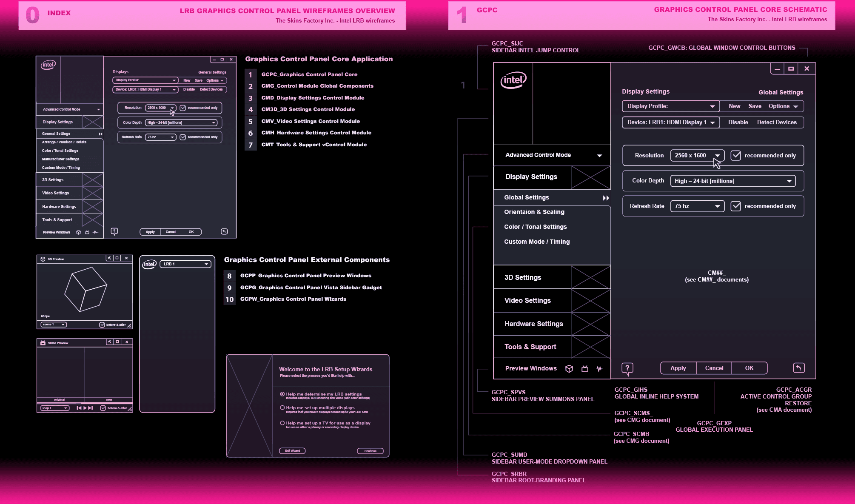Expand the Advanced Control Mode dropdown
Screen dimensions: 855x504
pos(599,155)
